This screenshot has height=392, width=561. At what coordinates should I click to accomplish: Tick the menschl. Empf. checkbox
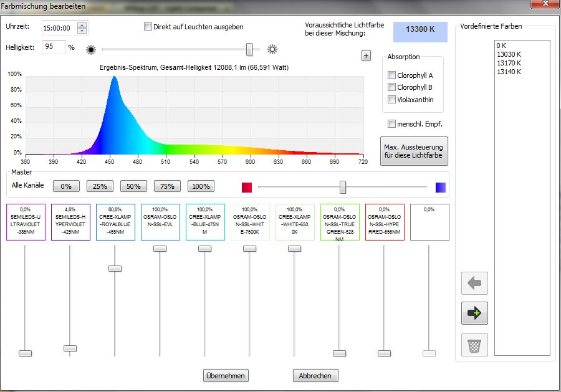coord(391,124)
